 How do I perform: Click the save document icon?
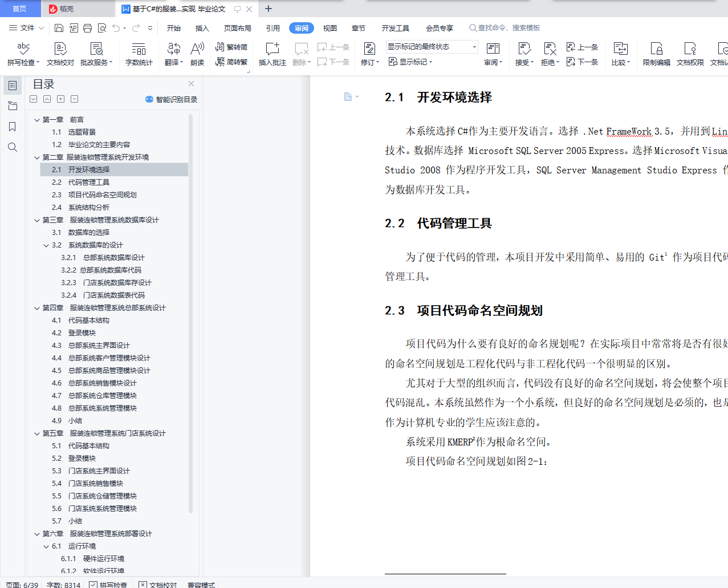point(59,28)
